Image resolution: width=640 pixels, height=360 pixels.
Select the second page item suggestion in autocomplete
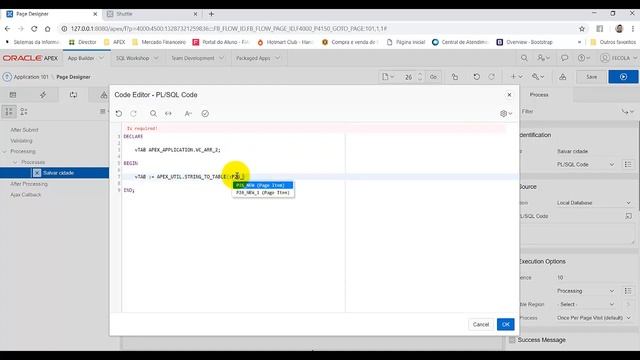263,193
